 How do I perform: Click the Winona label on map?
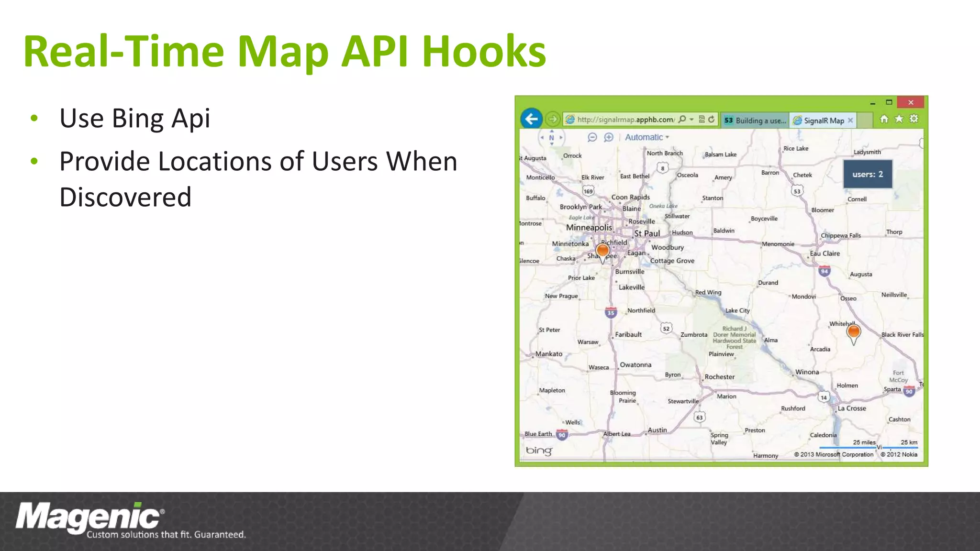(807, 372)
